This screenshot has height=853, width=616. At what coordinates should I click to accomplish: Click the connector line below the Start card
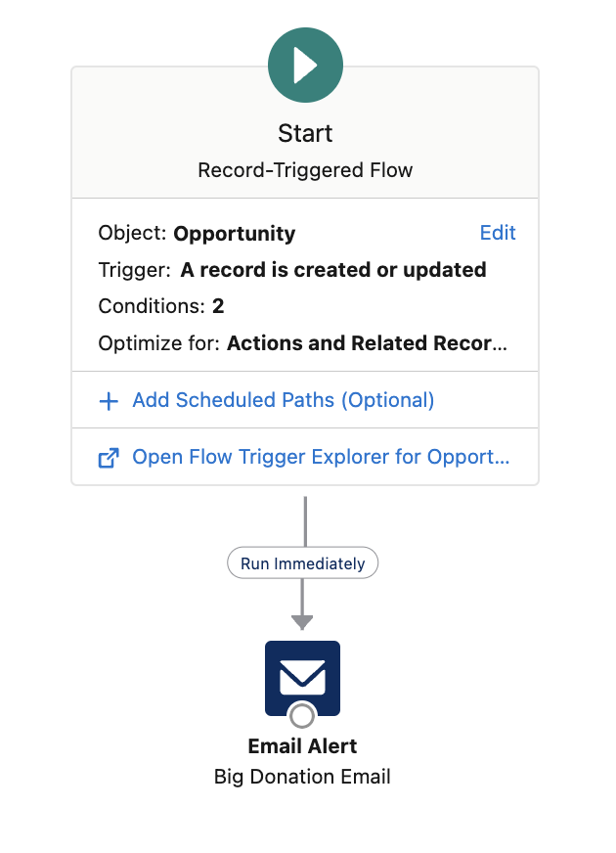305,516
